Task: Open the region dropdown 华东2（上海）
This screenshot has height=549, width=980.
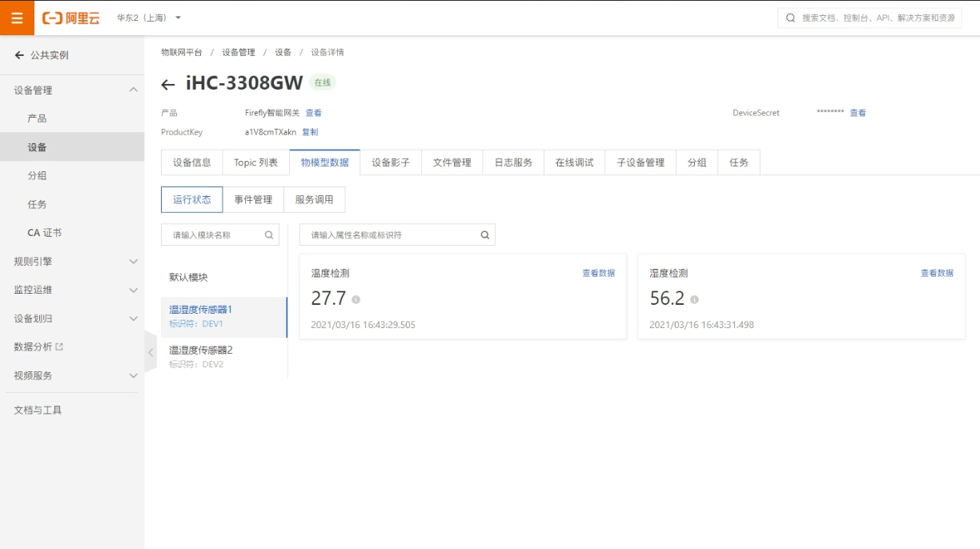Action: (149, 18)
